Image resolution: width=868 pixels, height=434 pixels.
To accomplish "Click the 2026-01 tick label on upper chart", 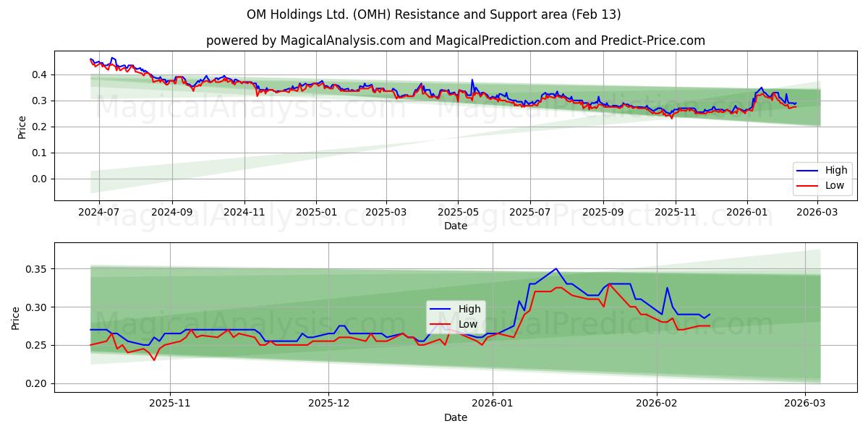I will click(747, 213).
